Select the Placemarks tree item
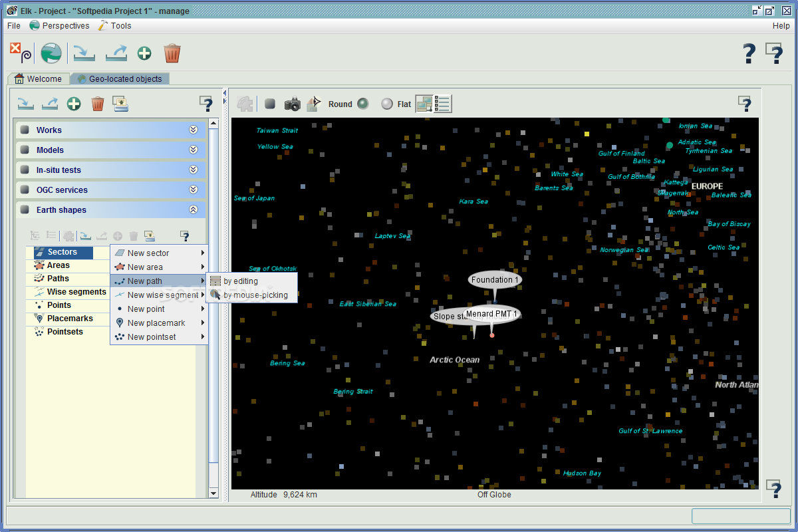The width and height of the screenshot is (798, 532). 64,319
